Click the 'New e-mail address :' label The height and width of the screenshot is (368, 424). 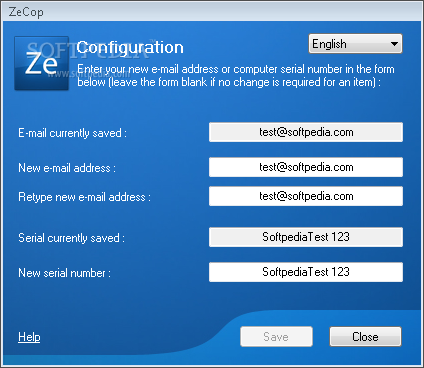[x=67, y=168]
